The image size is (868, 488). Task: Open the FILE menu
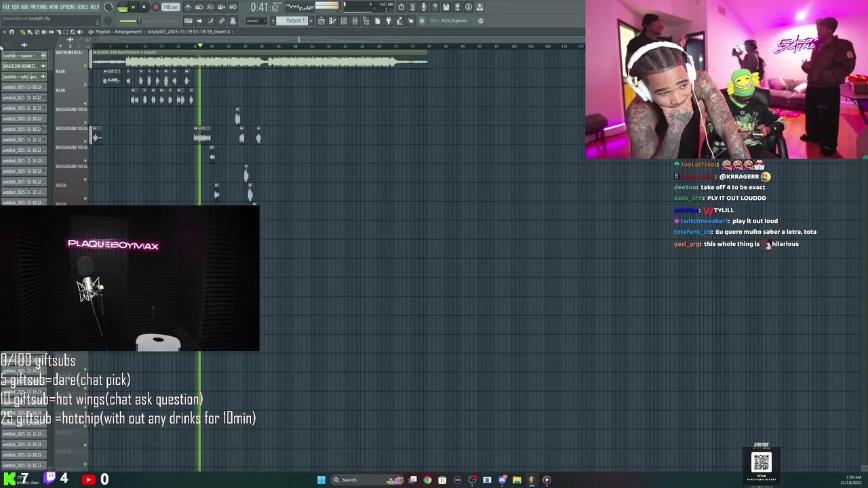[x=7, y=7]
